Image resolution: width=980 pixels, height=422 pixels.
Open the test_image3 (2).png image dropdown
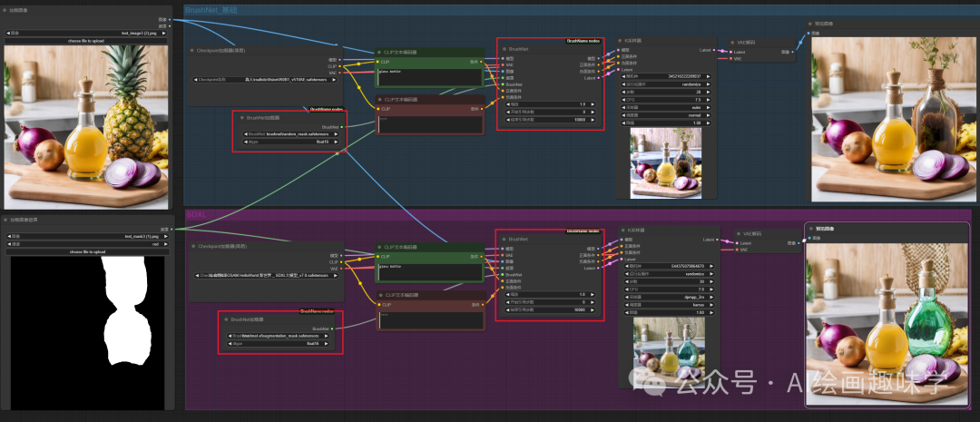86,34
